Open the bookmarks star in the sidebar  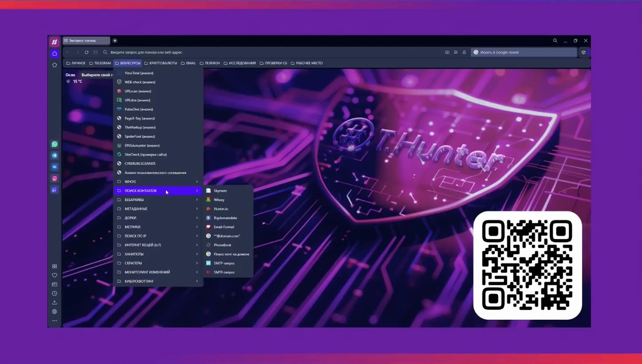54,65
